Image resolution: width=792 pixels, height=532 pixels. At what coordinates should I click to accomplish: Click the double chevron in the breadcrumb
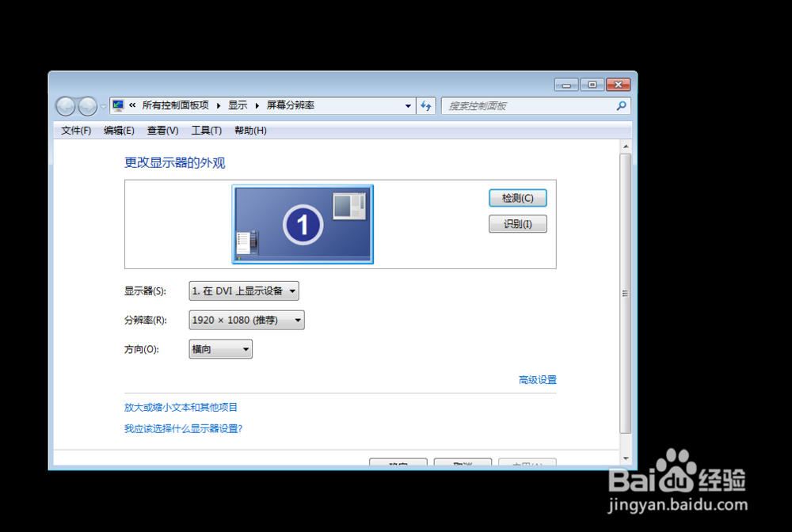pos(132,105)
